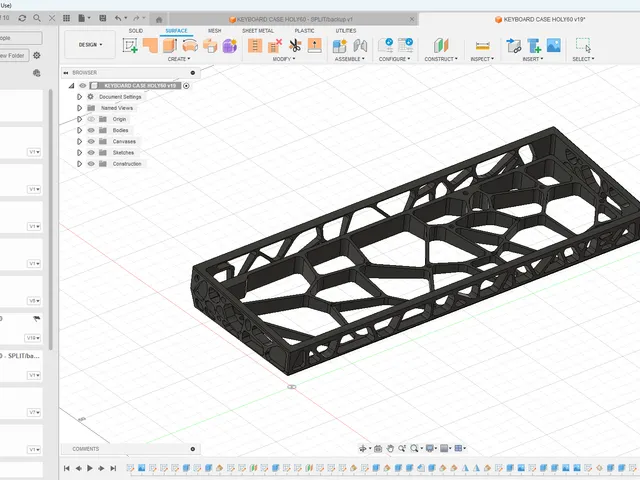
Task: Select the Trim scissors tool
Action: coord(295,45)
